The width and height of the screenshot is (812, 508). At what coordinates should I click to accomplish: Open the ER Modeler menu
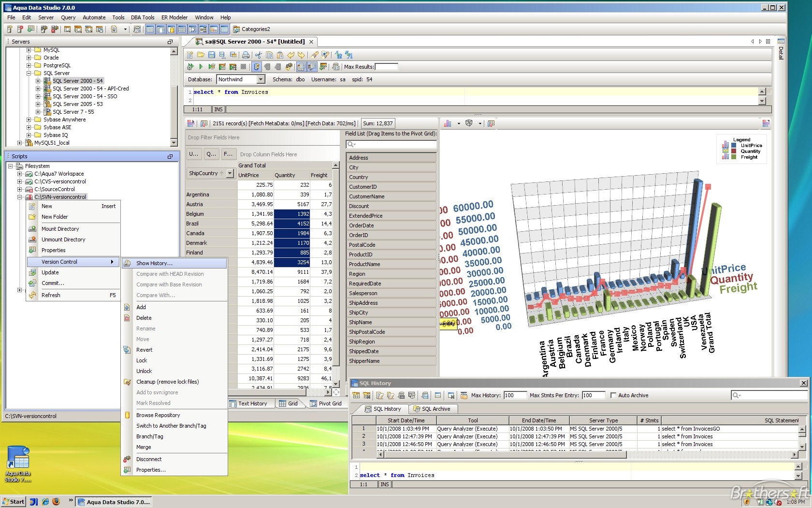[x=174, y=17]
